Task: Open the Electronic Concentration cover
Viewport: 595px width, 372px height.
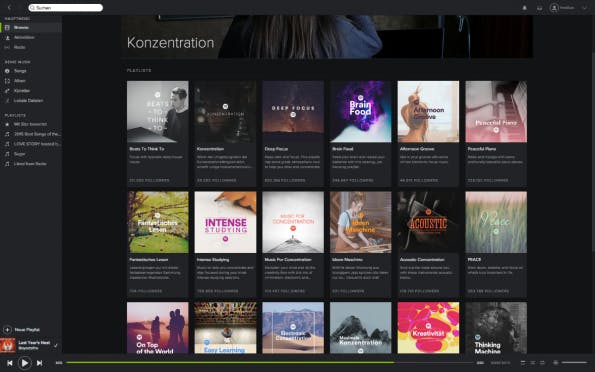Action: click(293, 328)
